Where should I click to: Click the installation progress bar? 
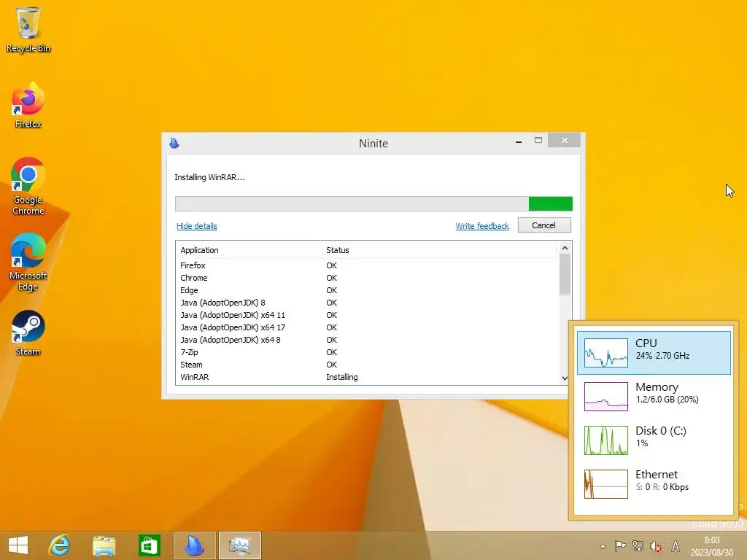pos(373,204)
